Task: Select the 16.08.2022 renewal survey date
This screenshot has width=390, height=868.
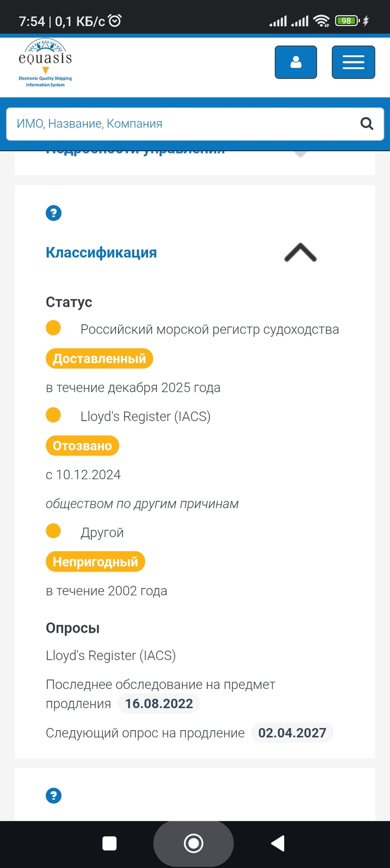Action: (159, 703)
